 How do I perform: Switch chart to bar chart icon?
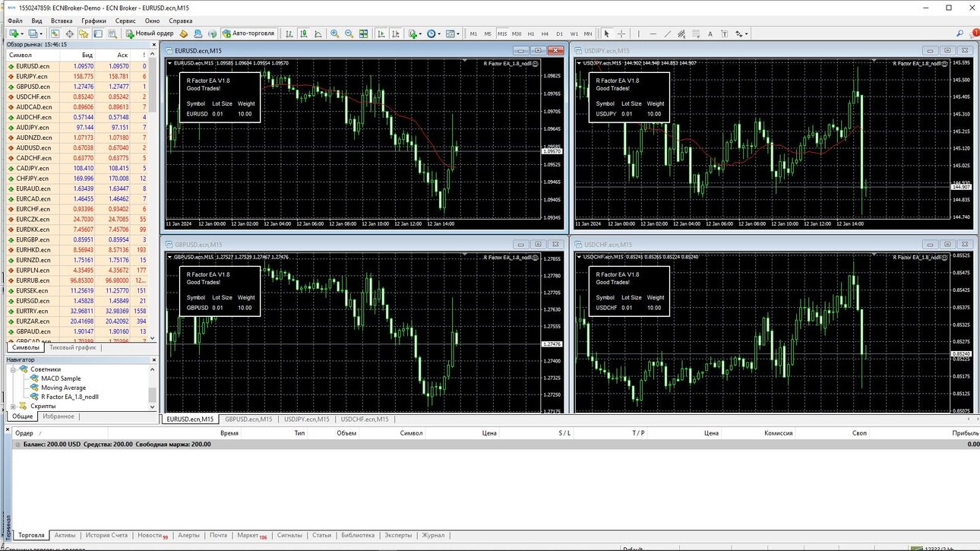289,33
